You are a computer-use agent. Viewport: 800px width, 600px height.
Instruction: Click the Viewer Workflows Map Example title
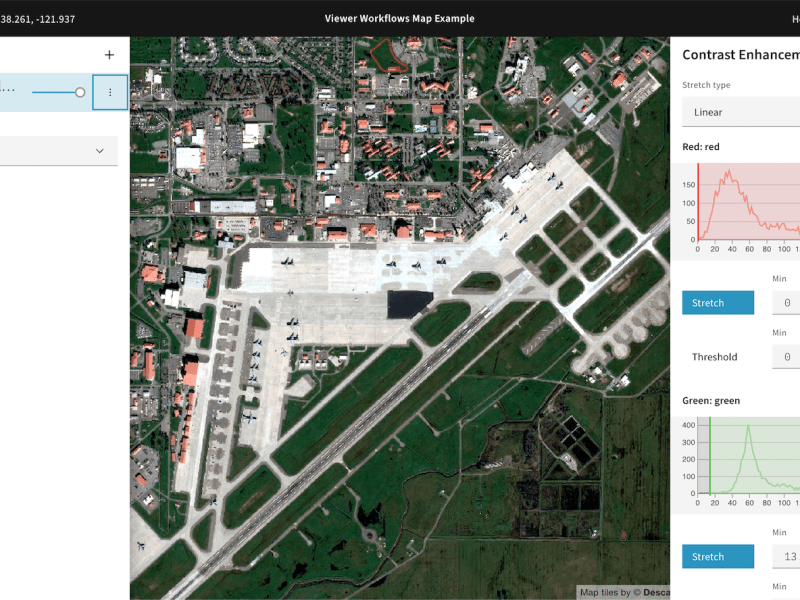(x=399, y=18)
